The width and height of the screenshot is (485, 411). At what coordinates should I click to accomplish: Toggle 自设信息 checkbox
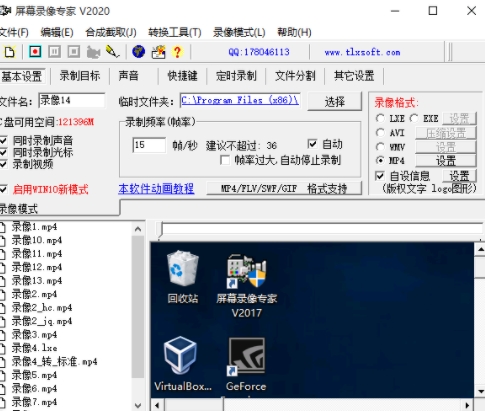(379, 176)
